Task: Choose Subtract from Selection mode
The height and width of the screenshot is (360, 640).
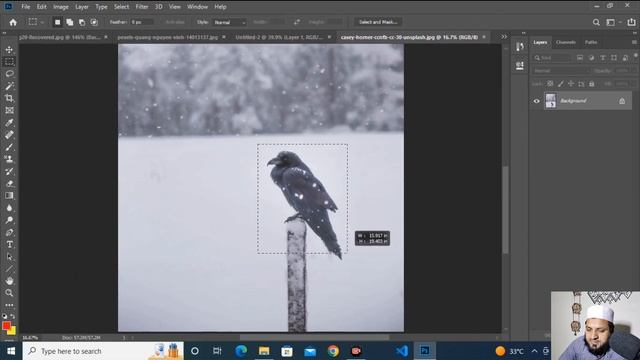Action: coord(82,22)
